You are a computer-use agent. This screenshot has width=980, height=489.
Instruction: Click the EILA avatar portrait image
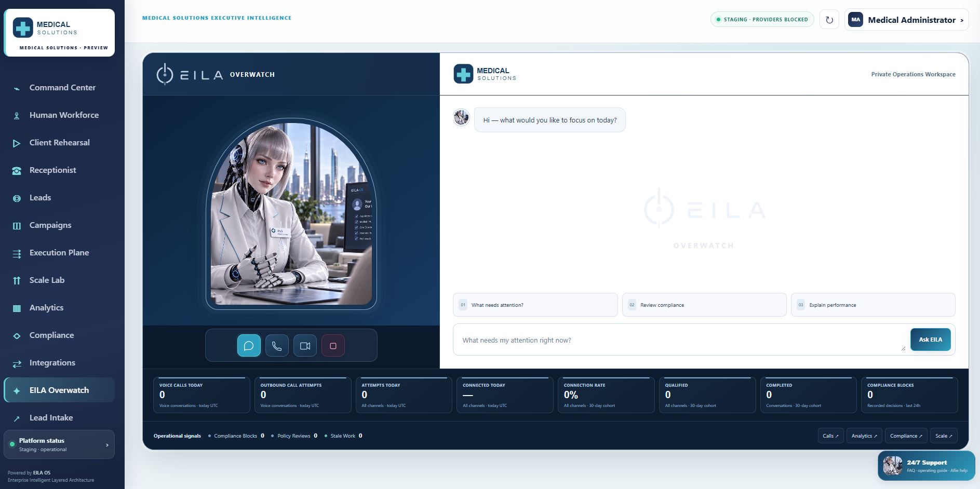[291, 214]
